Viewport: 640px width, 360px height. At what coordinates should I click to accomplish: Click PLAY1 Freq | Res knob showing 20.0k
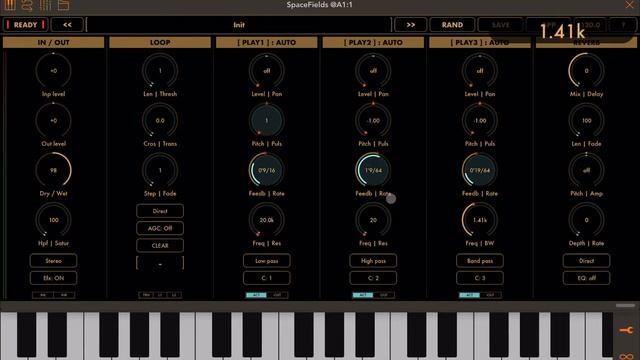coord(267,220)
